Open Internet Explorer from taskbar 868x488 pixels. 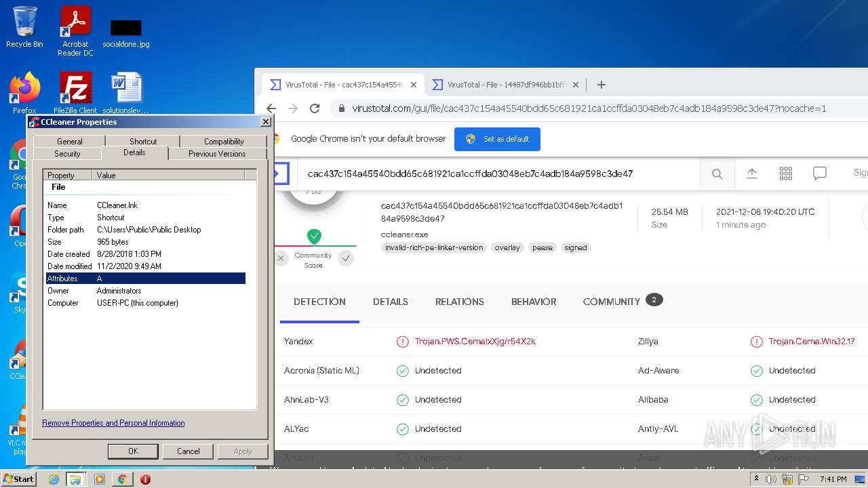(54, 479)
